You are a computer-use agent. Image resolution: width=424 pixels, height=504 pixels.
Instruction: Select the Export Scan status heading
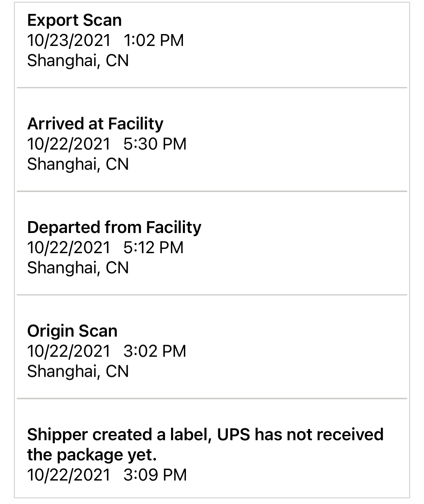(x=74, y=20)
